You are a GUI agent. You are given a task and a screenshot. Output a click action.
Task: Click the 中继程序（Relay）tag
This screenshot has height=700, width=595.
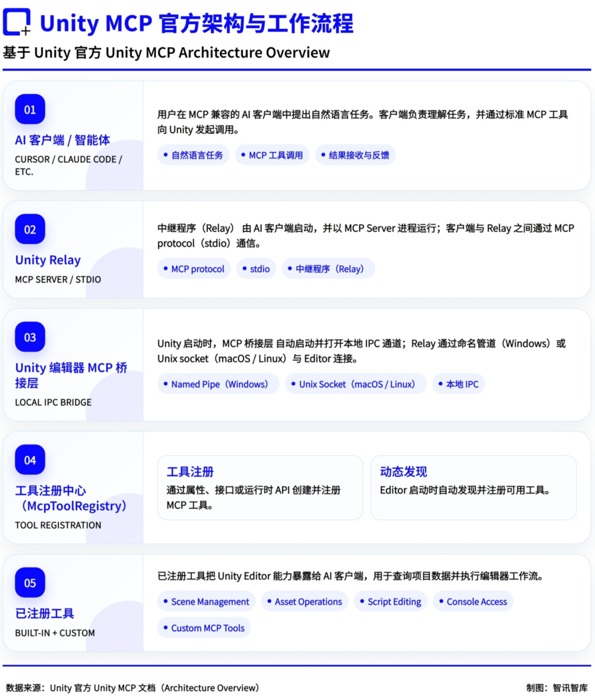tap(328, 269)
